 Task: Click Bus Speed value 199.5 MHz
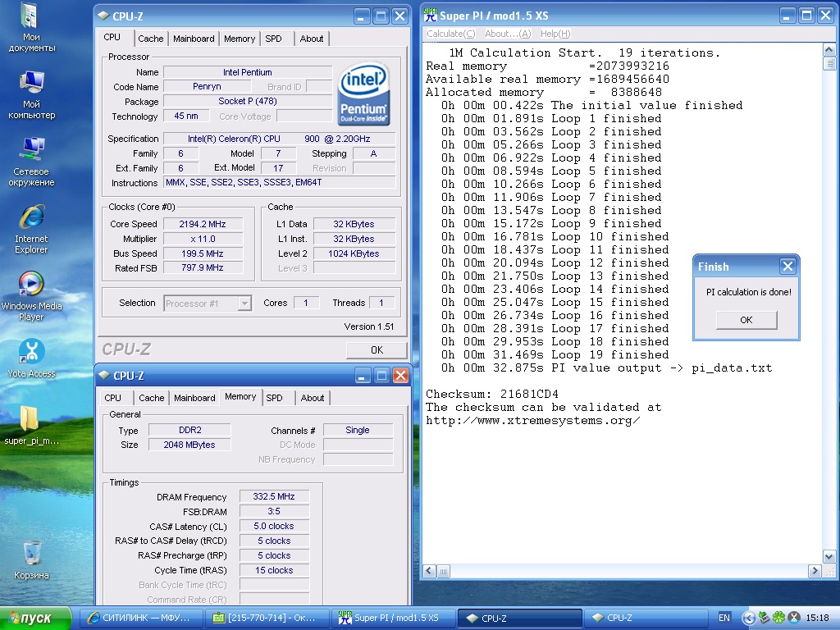pos(203,253)
